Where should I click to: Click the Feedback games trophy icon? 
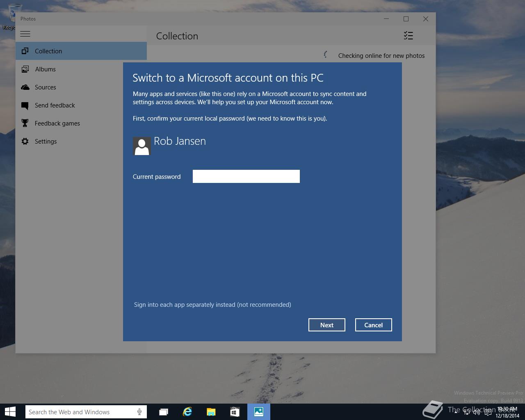tap(25, 123)
